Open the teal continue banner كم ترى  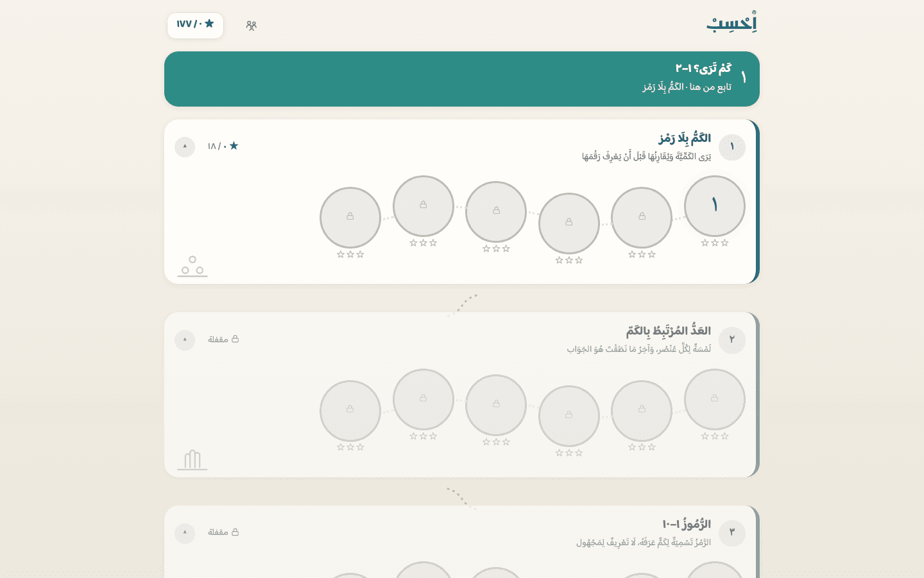coord(462,79)
